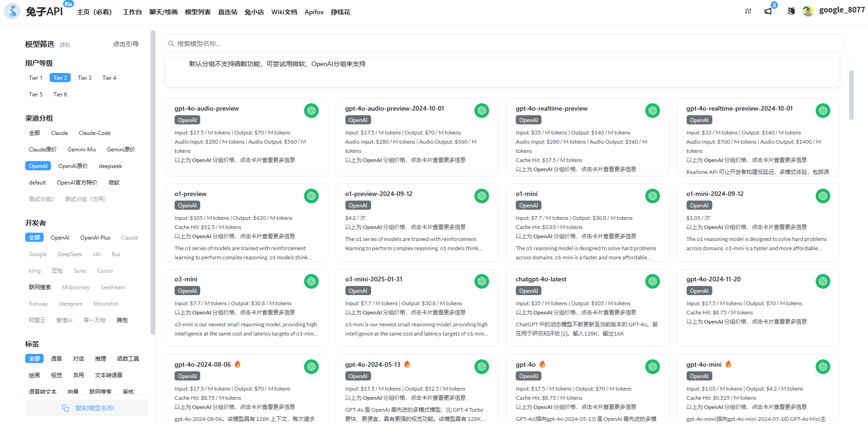Image resolution: width=868 pixels, height=425 pixels.
Task: Click the language translate icon
Action: point(791,11)
